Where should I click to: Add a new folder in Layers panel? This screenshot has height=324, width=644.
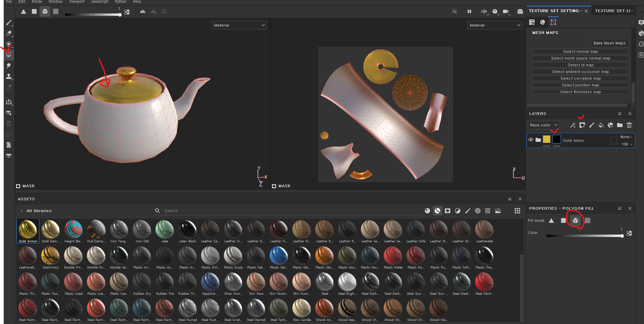(619, 125)
